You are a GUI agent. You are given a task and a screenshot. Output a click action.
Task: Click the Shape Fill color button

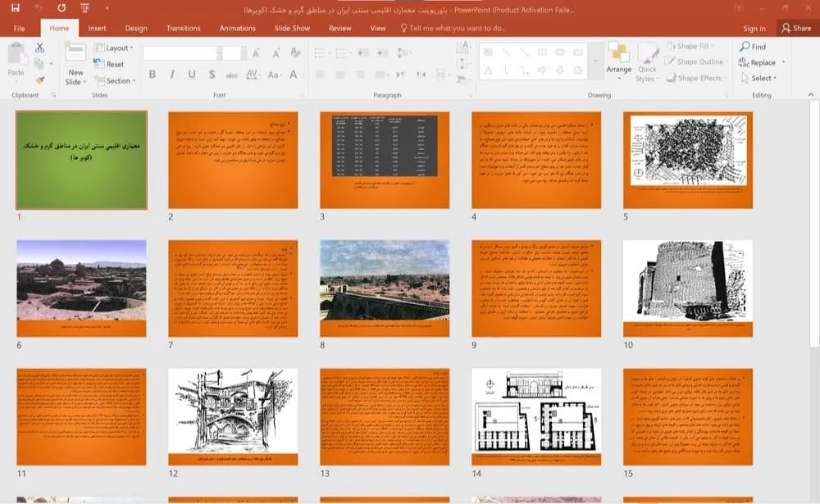point(690,46)
